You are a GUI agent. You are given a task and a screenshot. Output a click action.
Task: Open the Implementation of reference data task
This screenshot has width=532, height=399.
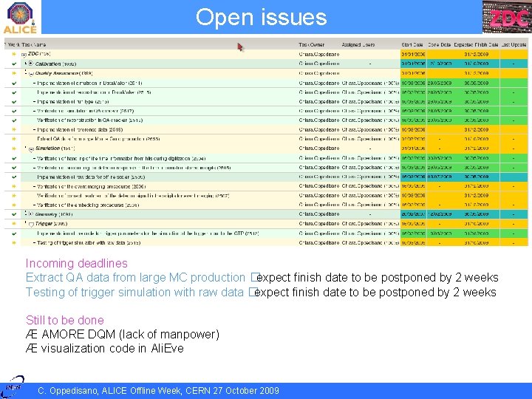pos(80,129)
